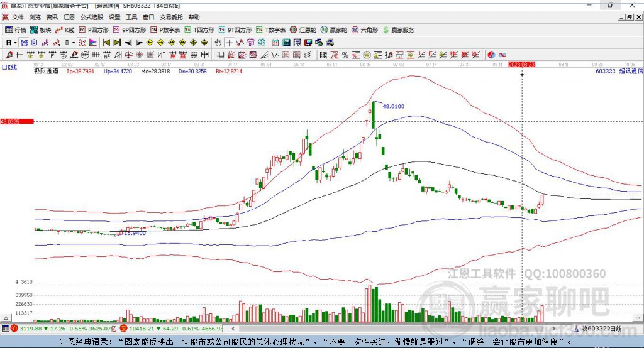The image size is (644, 348).
Task: Open the 窗口 menu
Action: [148, 17]
